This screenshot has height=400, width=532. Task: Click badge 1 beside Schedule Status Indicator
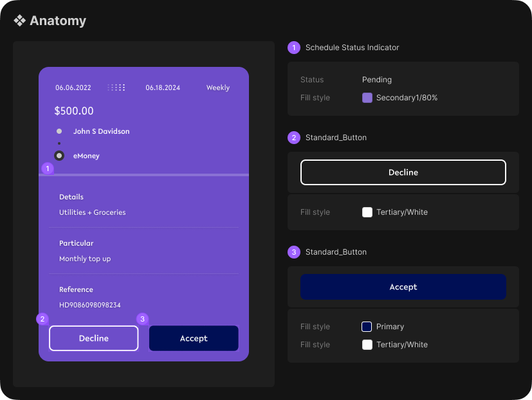(x=294, y=48)
